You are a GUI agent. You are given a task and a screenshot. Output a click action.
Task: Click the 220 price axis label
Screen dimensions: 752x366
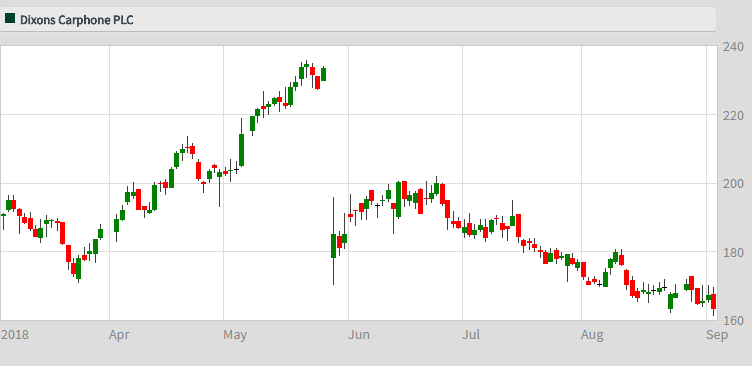(733, 116)
